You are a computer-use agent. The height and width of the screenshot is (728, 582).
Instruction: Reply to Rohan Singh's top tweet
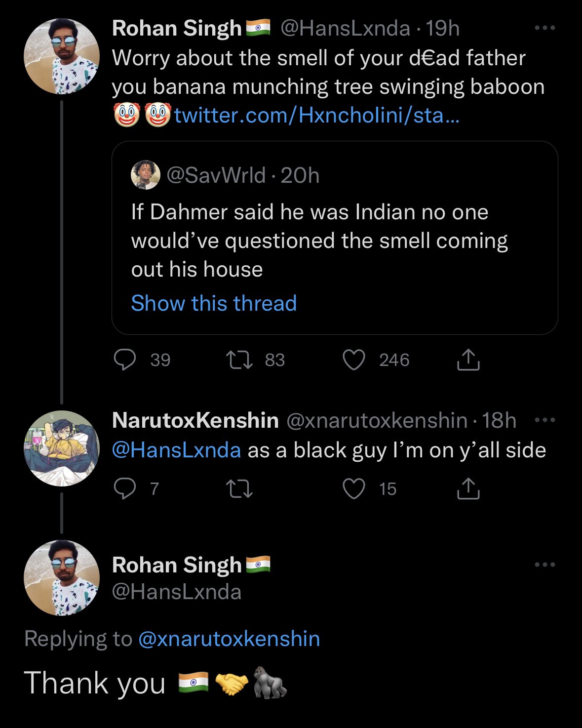[x=125, y=360]
